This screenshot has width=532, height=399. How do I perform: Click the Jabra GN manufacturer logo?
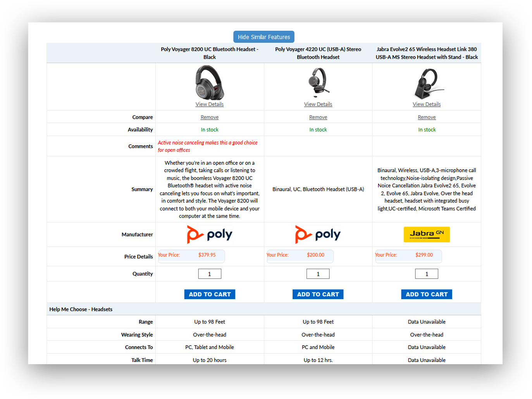point(427,235)
